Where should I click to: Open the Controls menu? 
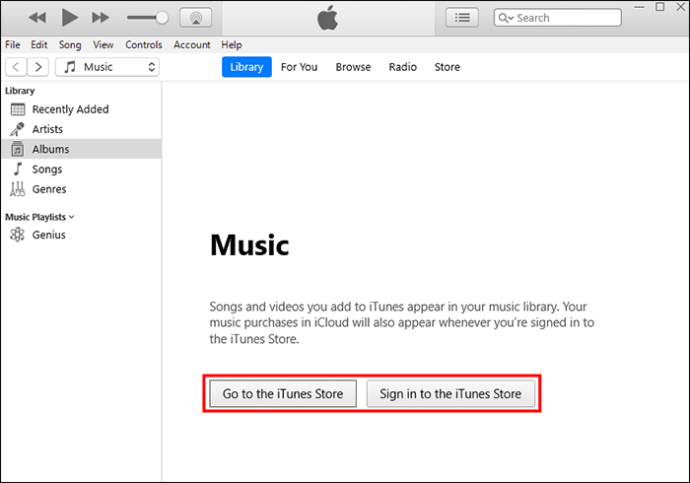pos(143,44)
